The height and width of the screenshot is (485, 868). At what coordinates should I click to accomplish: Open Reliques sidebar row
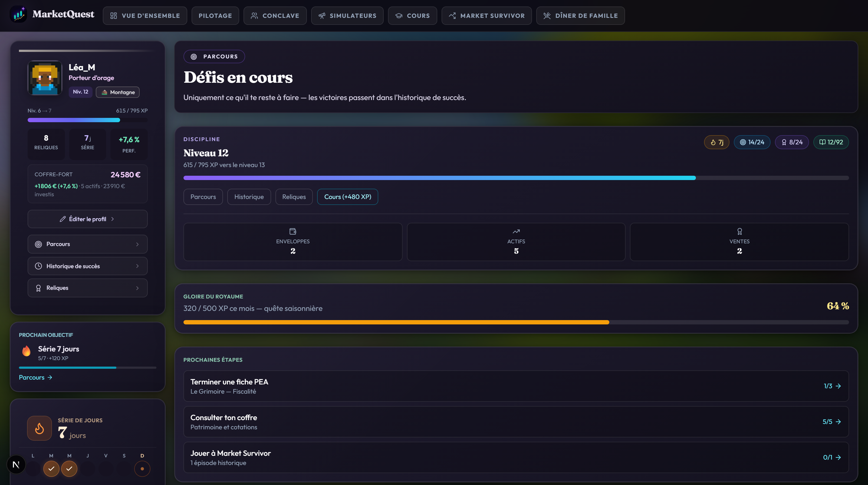click(88, 288)
